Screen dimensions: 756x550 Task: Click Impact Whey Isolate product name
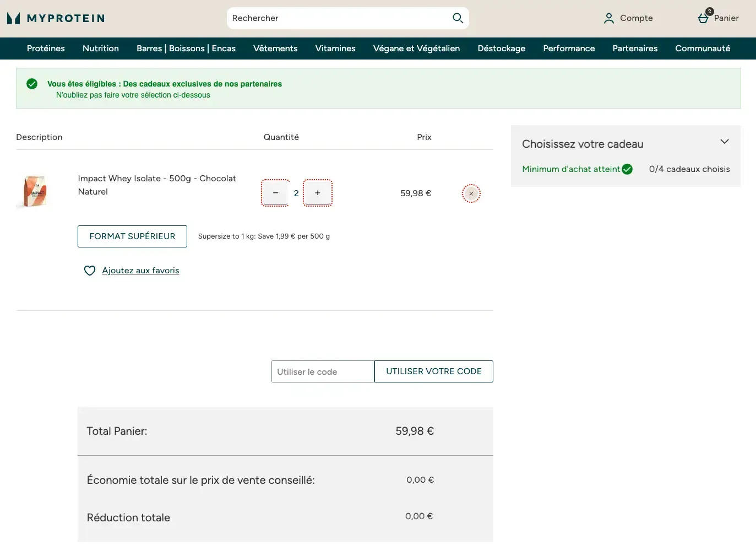157,185
